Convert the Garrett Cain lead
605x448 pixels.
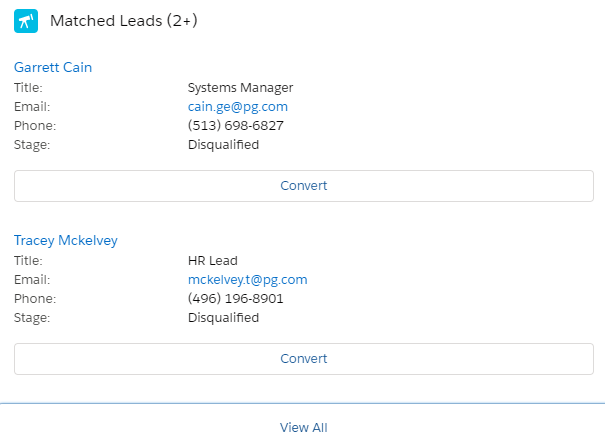coord(303,186)
